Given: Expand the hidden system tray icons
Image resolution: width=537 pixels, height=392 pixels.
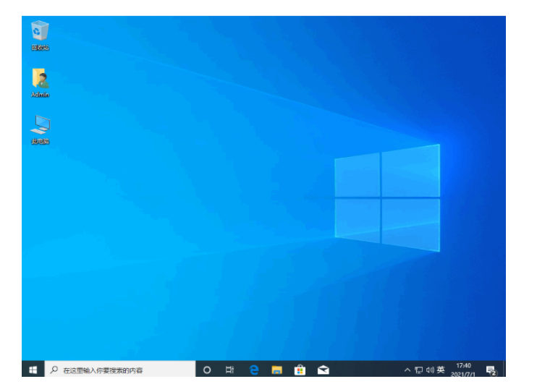Looking at the screenshot, I should click(x=407, y=370).
